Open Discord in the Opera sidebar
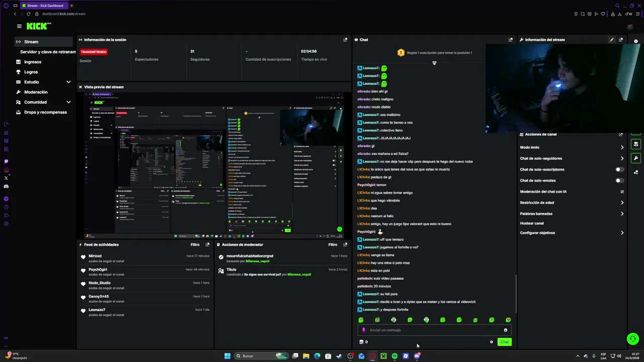 pos(6,187)
